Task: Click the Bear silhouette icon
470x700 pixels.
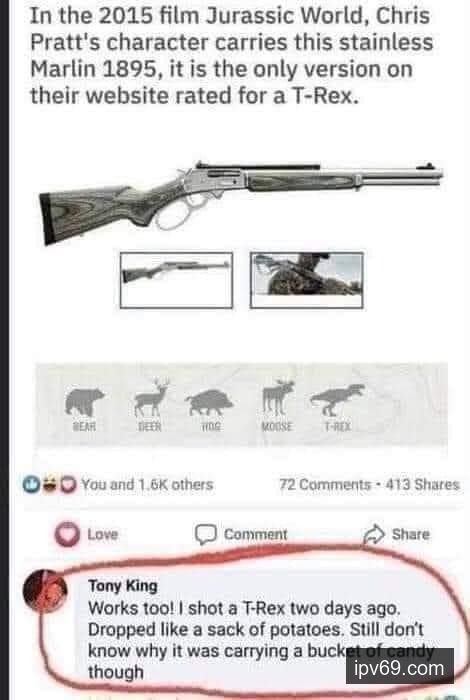Action: (x=84, y=402)
